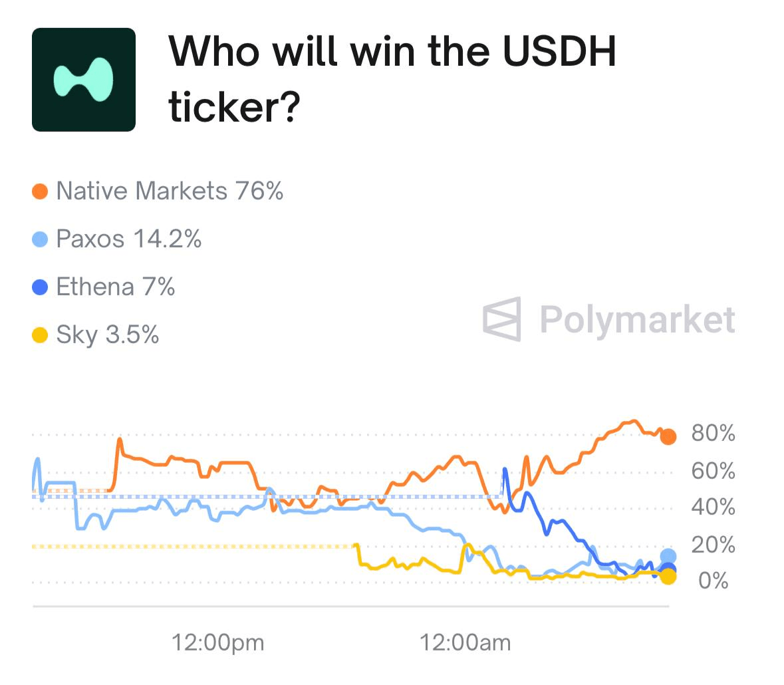Click the Polymarket watermark text
Viewport: 784px width, 685px height.
point(638,319)
